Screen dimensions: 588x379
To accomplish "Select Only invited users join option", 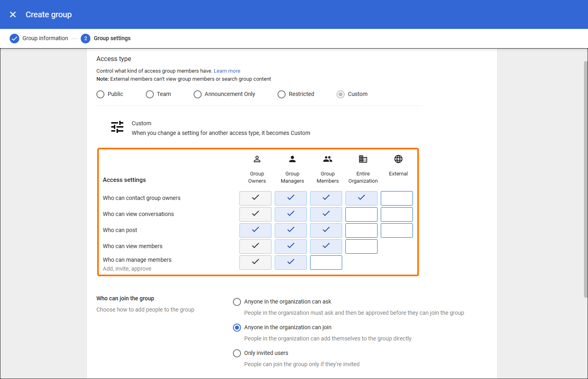I will 237,353.
